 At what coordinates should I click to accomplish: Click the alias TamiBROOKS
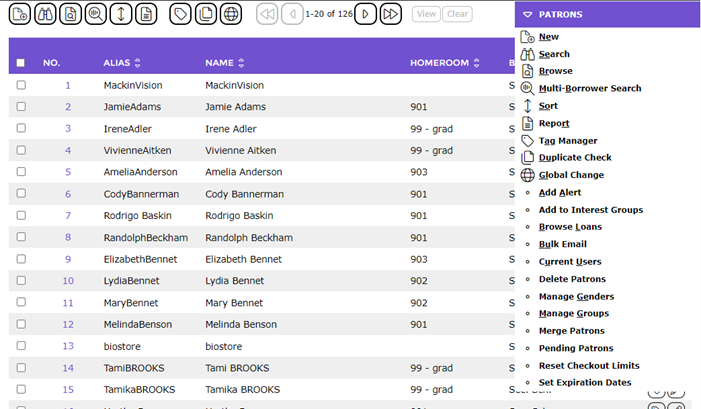[134, 368]
